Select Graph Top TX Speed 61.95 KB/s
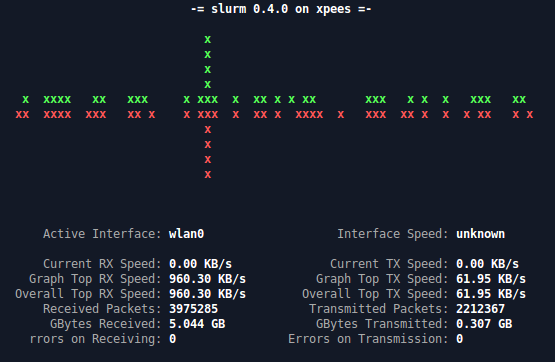555x362 pixels. (491, 279)
